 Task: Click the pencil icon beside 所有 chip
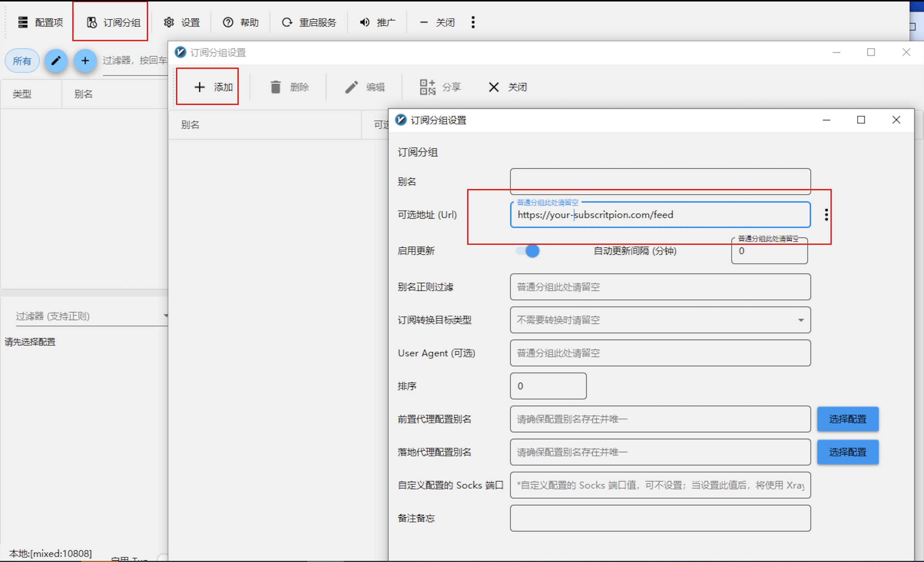pos(56,61)
